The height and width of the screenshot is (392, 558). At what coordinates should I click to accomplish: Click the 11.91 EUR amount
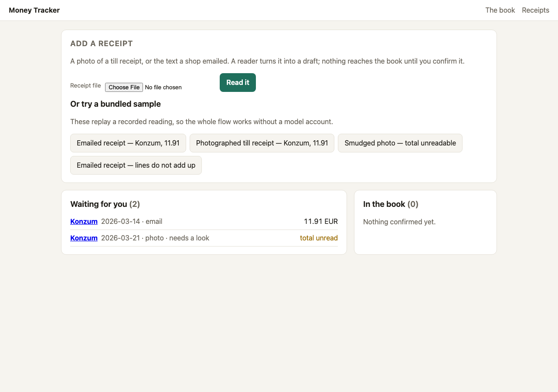(x=321, y=221)
